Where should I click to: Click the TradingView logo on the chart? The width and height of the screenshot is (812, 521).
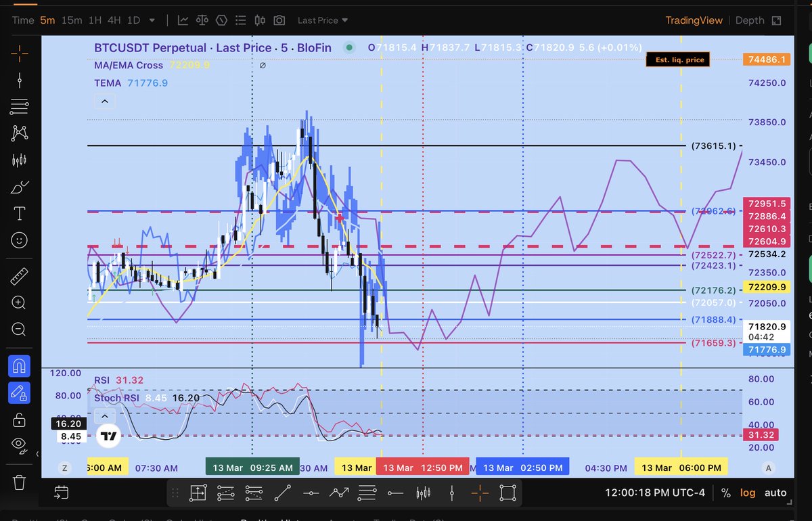[x=108, y=436]
